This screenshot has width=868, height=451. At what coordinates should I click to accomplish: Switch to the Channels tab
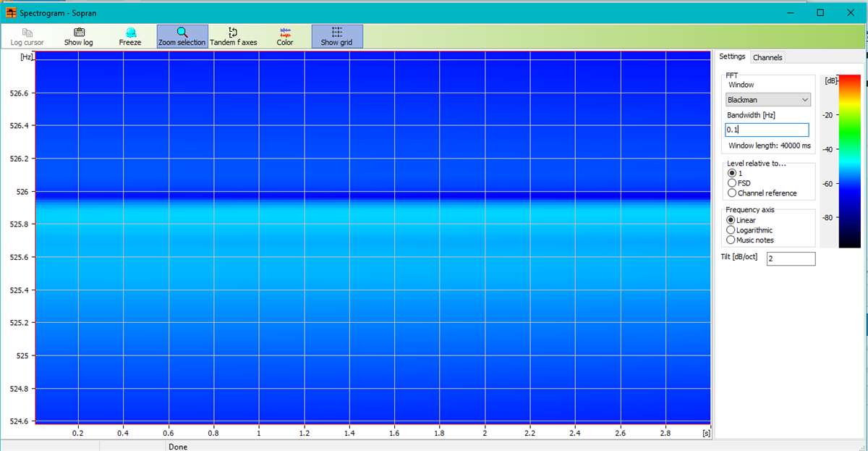pyautogui.click(x=767, y=57)
